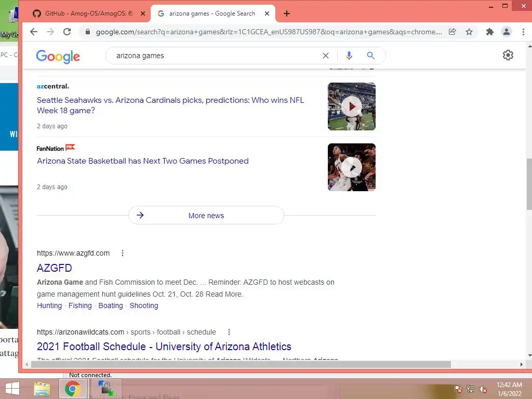Open the Hunting sitelink
This screenshot has width=532, height=399.
click(49, 305)
